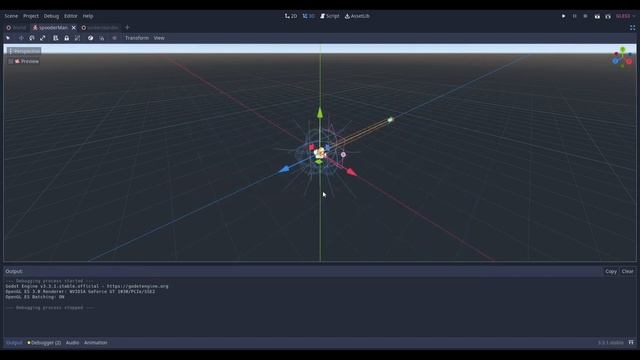This screenshot has width=640, height=360.
Task: Open the Debug menu
Action: click(51, 16)
